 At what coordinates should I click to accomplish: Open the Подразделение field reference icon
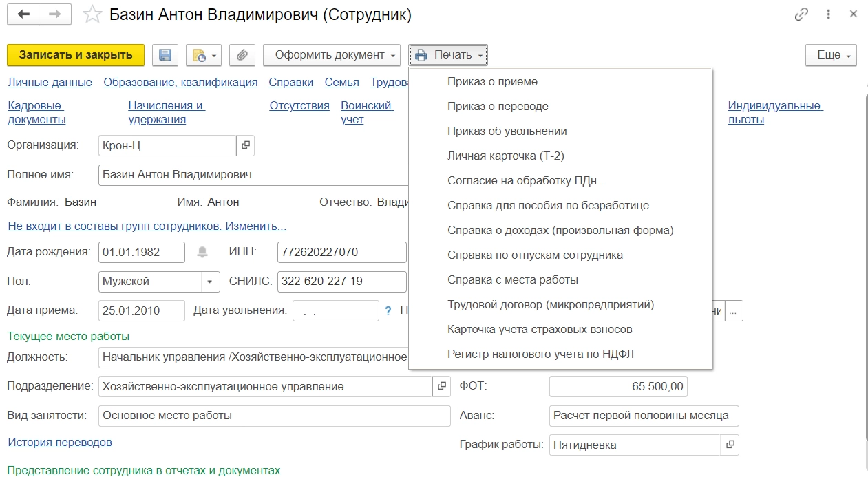click(441, 386)
